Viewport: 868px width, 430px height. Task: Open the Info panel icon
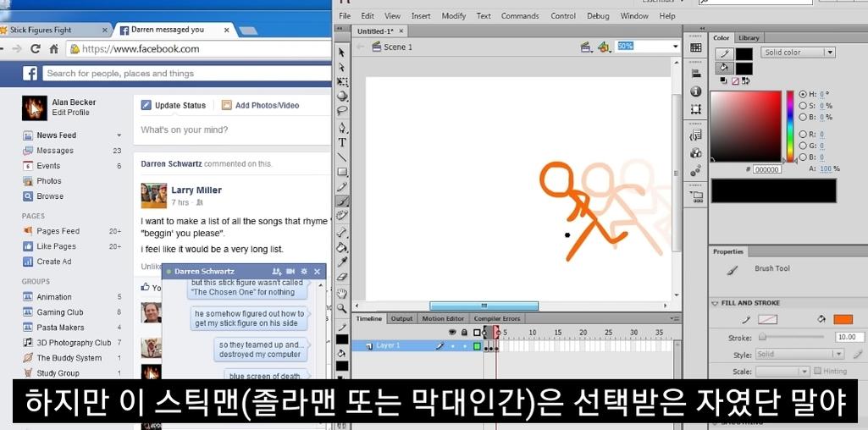pos(696,91)
